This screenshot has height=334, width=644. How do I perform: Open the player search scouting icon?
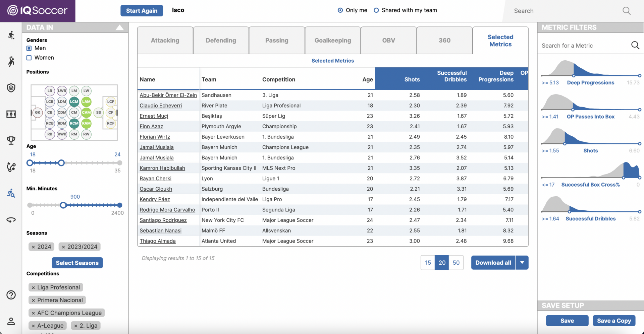[x=11, y=193]
